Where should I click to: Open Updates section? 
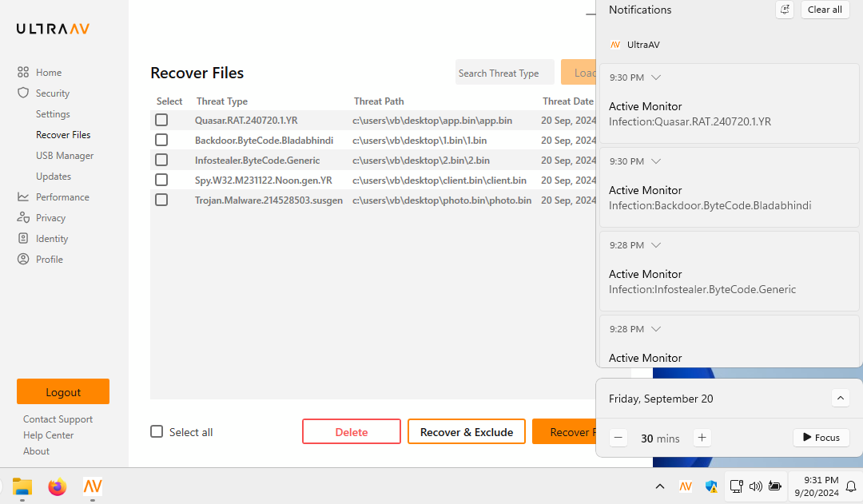coord(54,176)
